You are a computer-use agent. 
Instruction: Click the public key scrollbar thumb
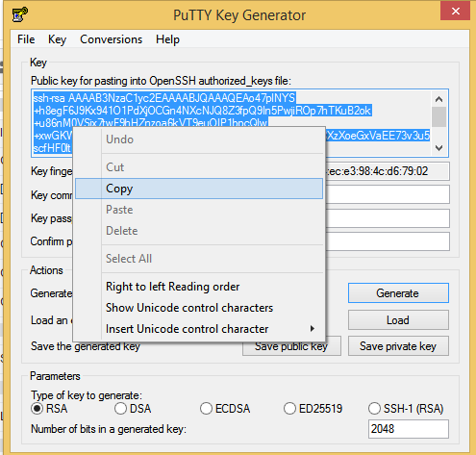tap(438, 116)
